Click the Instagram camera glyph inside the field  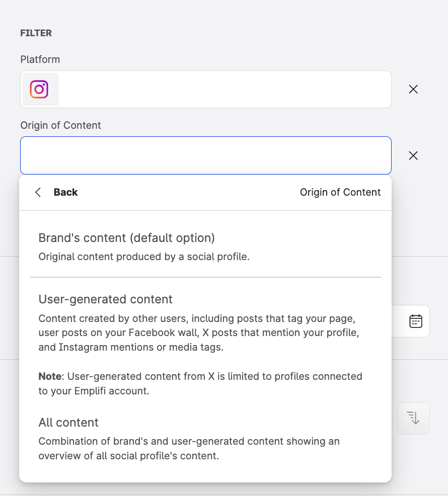pyautogui.click(x=40, y=89)
